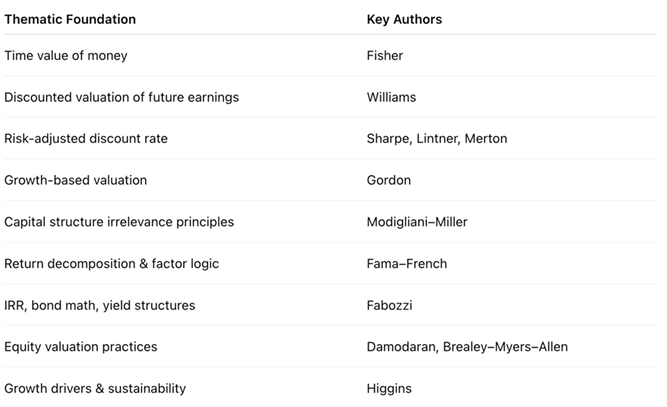This screenshot has height=407, width=667.
Task: Select the Modigliani–Miller entry
Action: click(416, 222)
